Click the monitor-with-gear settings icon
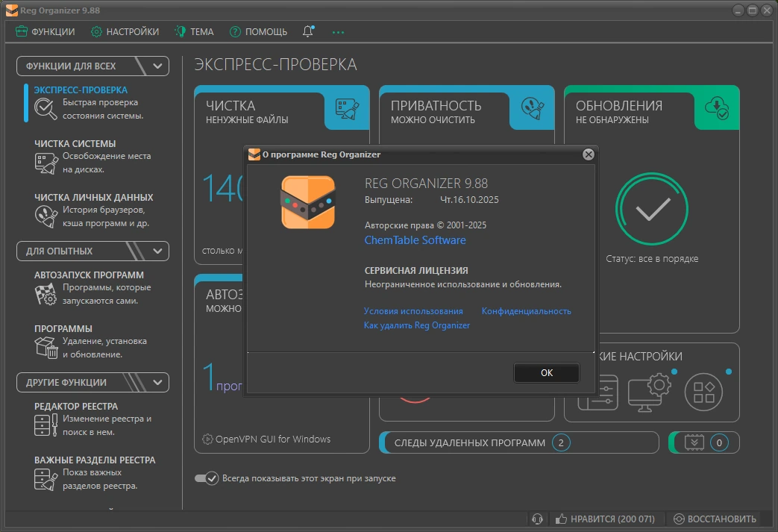Image resolution: width=778 pixels, height=532 pixels. coord(649,392)
